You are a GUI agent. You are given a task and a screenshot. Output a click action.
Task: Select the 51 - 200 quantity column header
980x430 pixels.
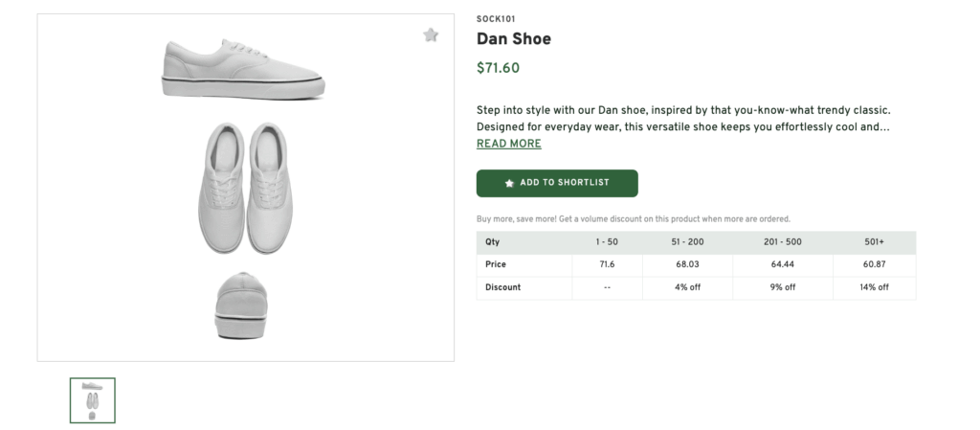pos(687,242)
